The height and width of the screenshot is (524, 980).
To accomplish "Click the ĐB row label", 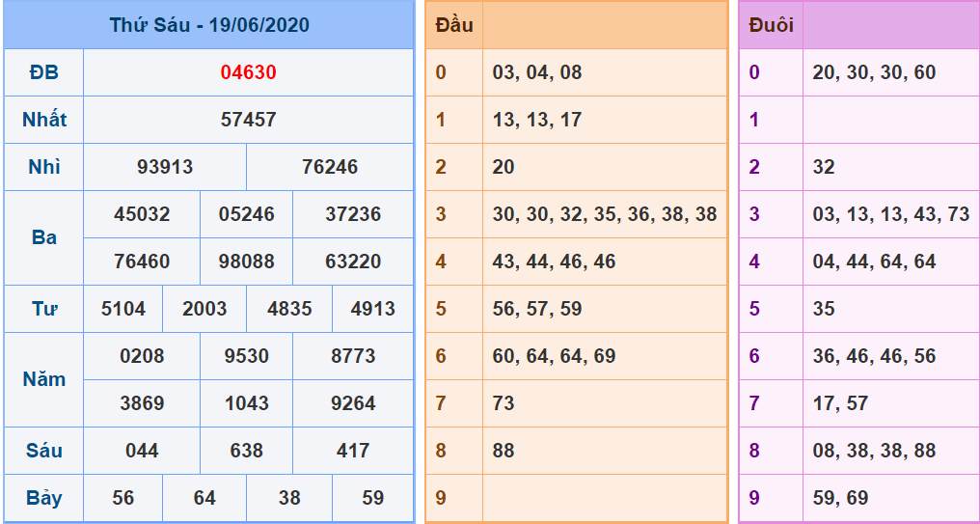I will (x=43, y=72).
